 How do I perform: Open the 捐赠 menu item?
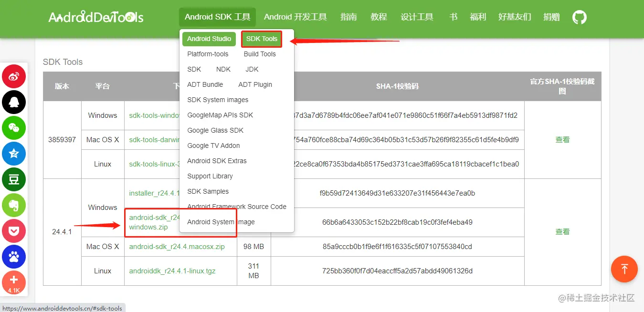[x=551, y=17]
